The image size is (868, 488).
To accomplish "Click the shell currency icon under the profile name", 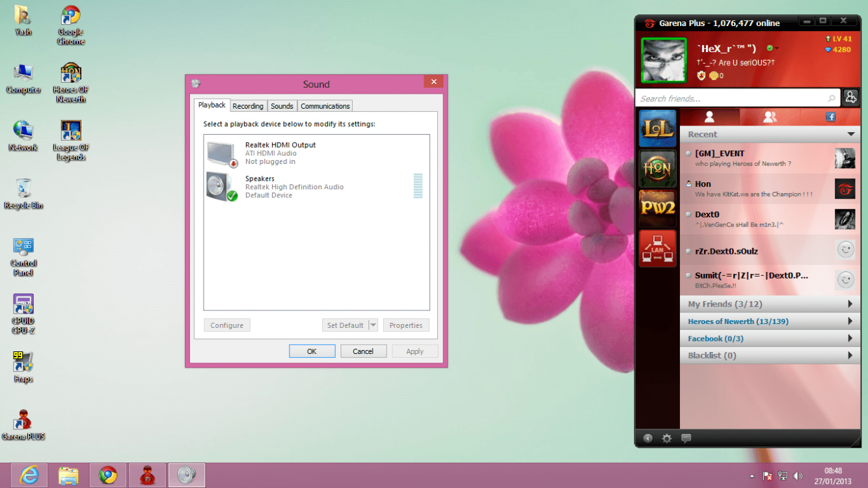I will (x=713, y=75).
